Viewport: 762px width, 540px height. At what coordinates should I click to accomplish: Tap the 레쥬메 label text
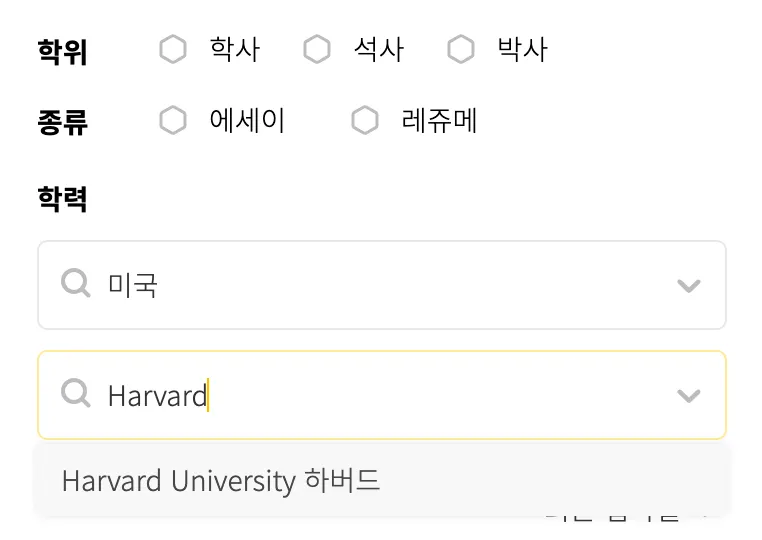[439, 121]
